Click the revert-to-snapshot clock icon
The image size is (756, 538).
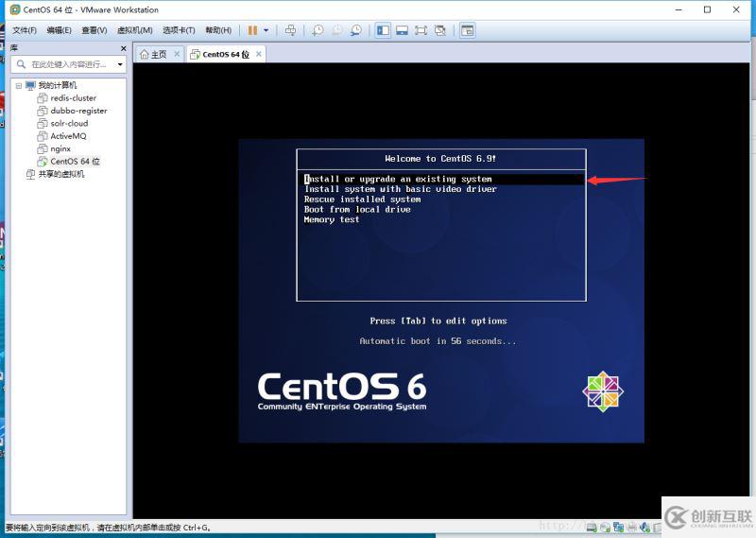pyautogui.click(x=336, y=30)
